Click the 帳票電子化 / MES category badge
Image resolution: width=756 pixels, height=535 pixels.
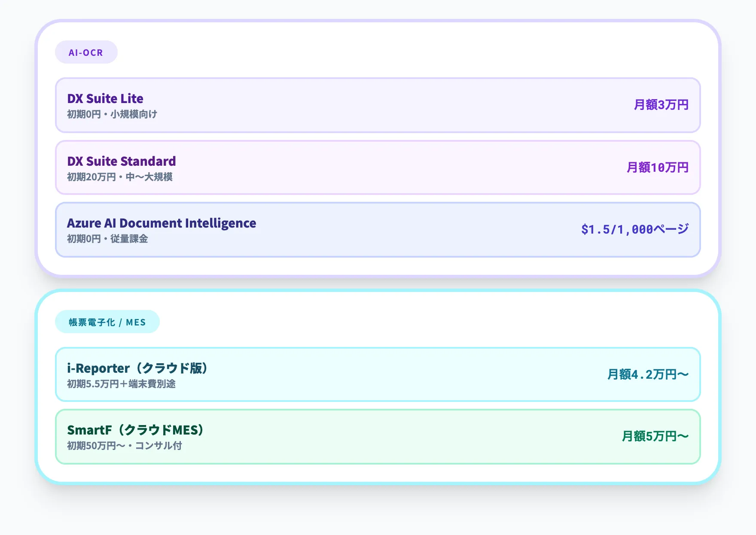[x=107, y=322]
